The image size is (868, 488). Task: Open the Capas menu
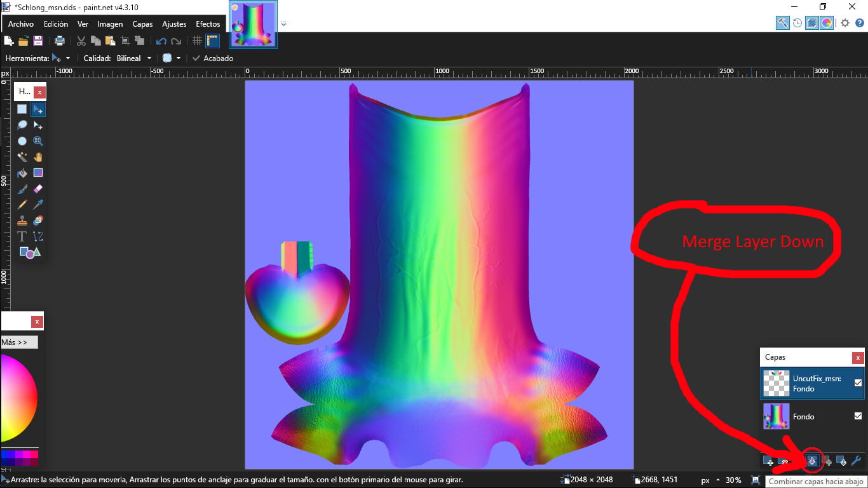click(x=142, y=24)
